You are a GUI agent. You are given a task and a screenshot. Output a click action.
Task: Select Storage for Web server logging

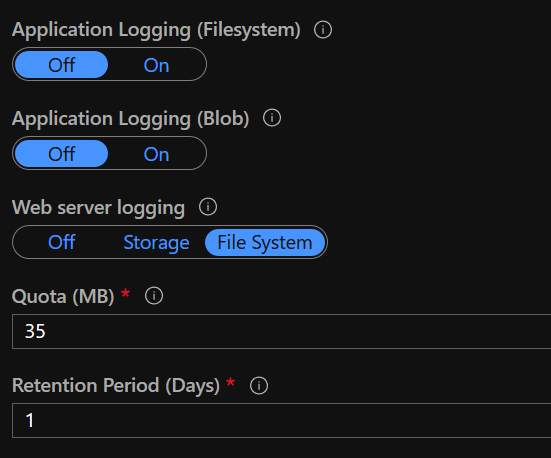point(156,243)
